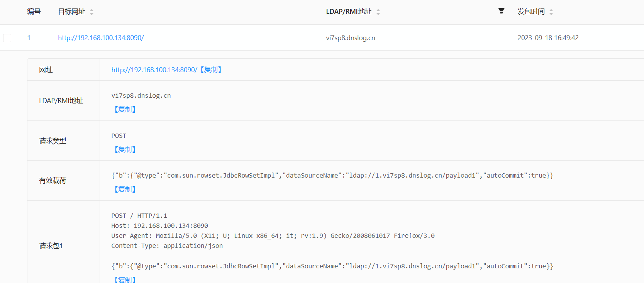Select the User-Agent header line
The image size is (644, 283).
[x=273, y=236]
